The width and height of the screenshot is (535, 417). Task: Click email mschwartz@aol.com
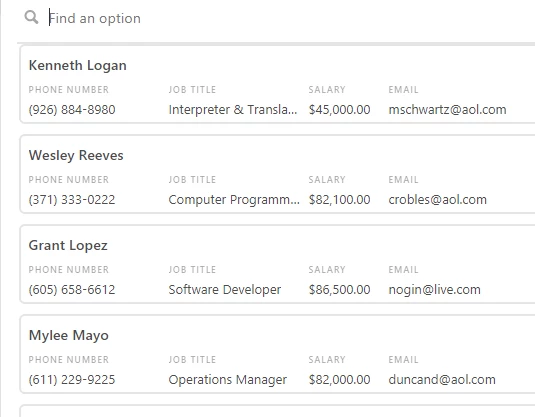(447, 110)
